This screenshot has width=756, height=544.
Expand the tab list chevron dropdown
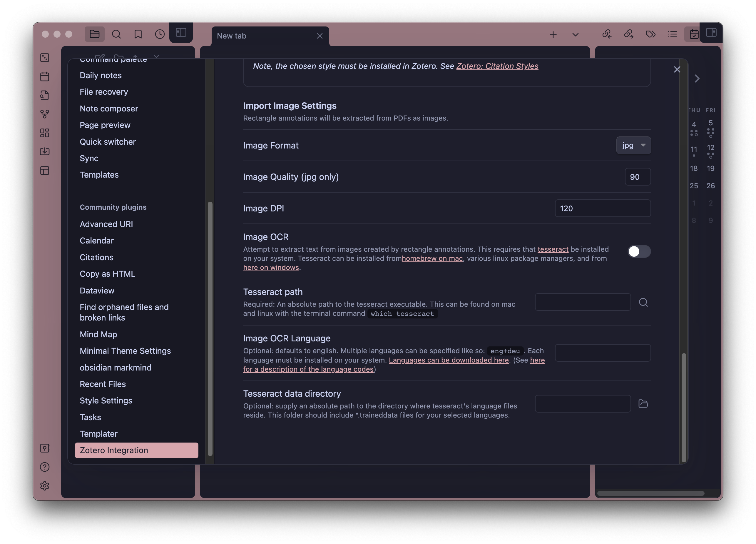tap(575, 35)
